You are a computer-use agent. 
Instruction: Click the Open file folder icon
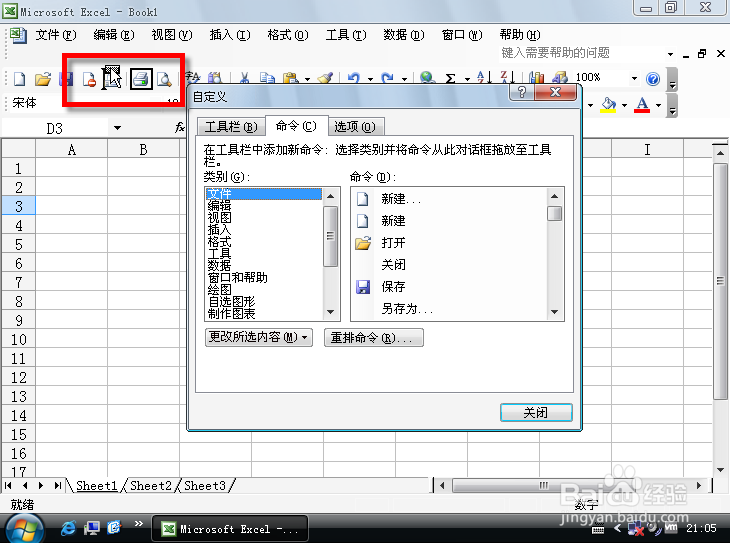pyautogui.click(x=43, y=79)
